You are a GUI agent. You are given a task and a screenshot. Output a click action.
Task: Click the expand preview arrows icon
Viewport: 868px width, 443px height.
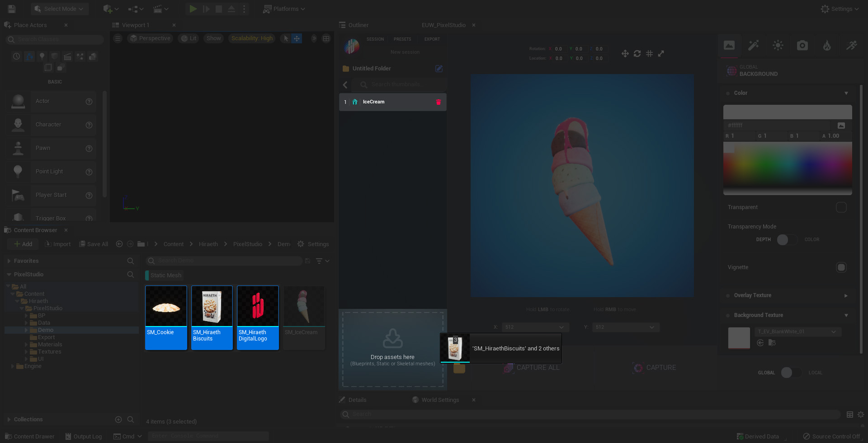click(661, 54)
